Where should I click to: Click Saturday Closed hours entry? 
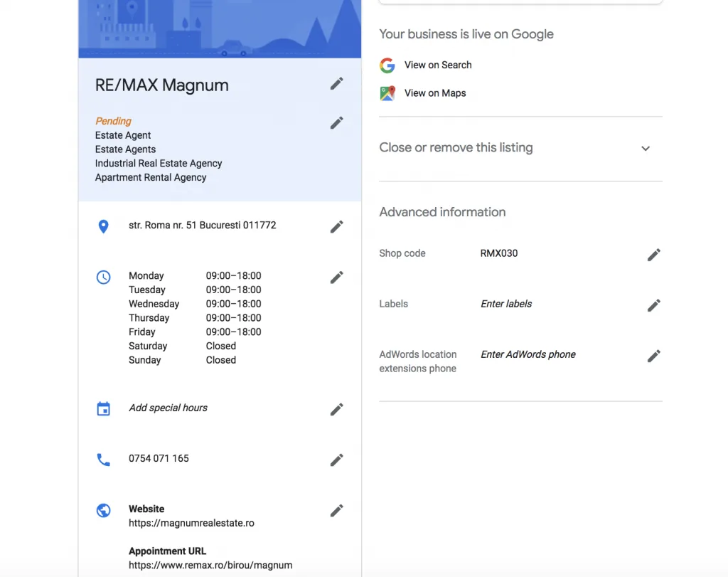(x=221, y=346)
